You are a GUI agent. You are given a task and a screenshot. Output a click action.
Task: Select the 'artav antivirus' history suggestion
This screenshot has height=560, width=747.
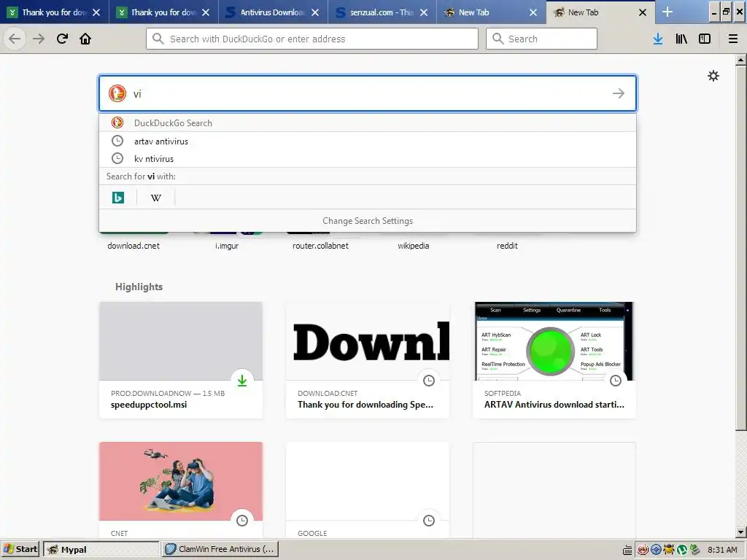coord(368,141)
